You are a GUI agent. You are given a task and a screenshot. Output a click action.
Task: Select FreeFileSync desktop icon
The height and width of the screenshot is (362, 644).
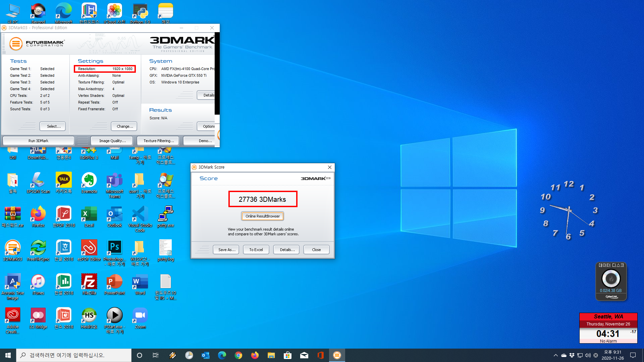[x=38, y=251]
